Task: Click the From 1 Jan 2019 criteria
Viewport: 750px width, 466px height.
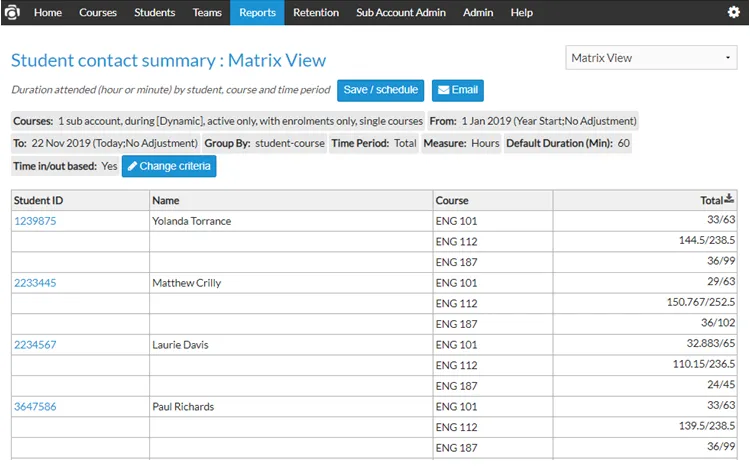Action: [533, 121]
